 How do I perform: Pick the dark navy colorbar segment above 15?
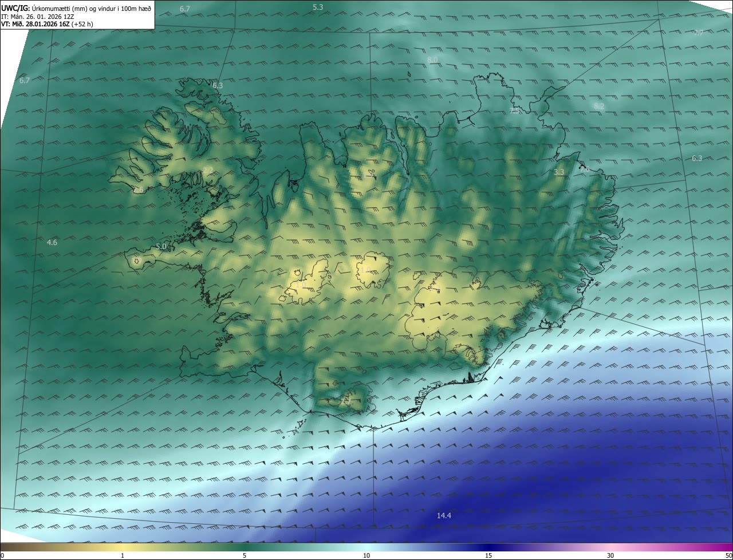(x=488, y=547)
